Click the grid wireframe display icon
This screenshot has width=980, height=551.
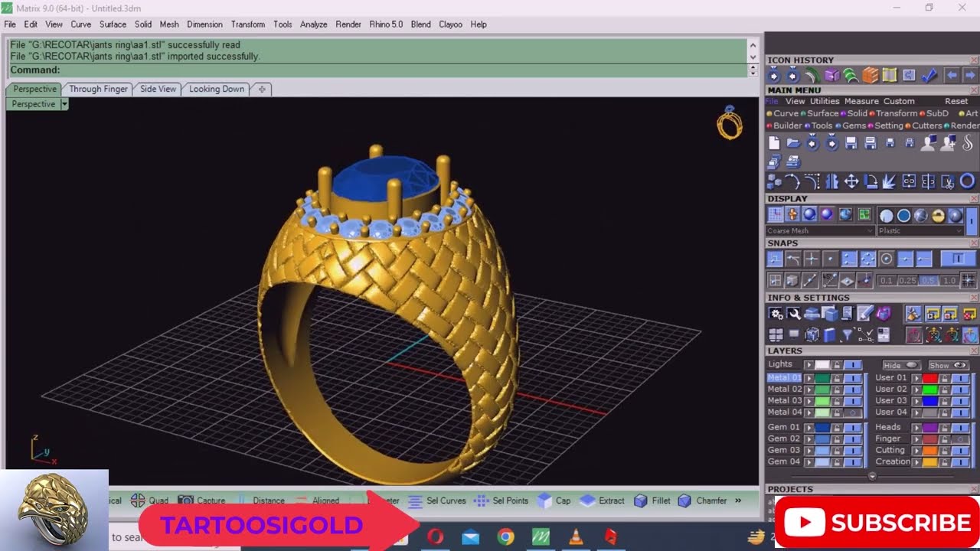pyautogui.click(x=775, y=215)
